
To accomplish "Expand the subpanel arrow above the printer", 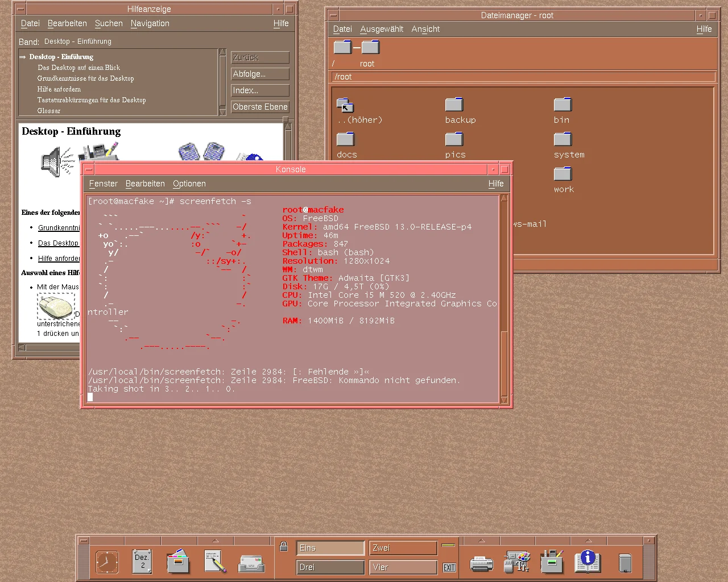I will pos(482,541).
